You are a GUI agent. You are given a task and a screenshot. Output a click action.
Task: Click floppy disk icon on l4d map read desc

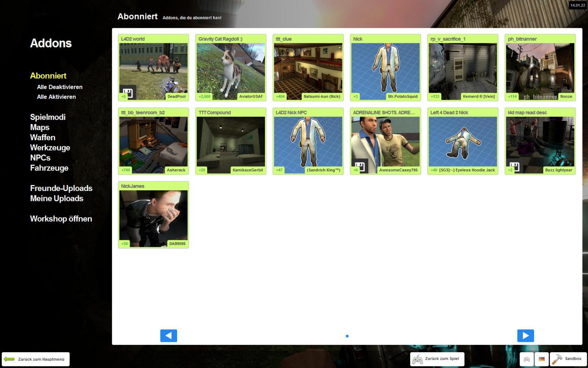tap(514, 166)
